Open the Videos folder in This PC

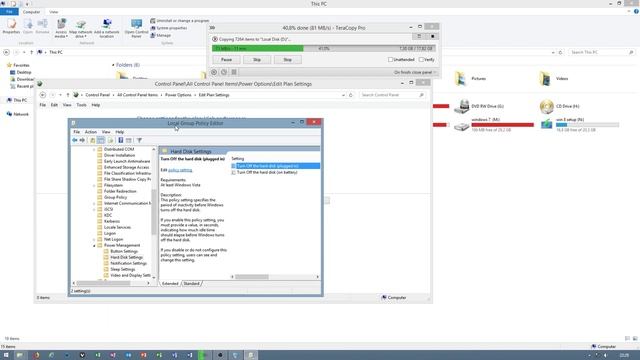tap(545, 78)
